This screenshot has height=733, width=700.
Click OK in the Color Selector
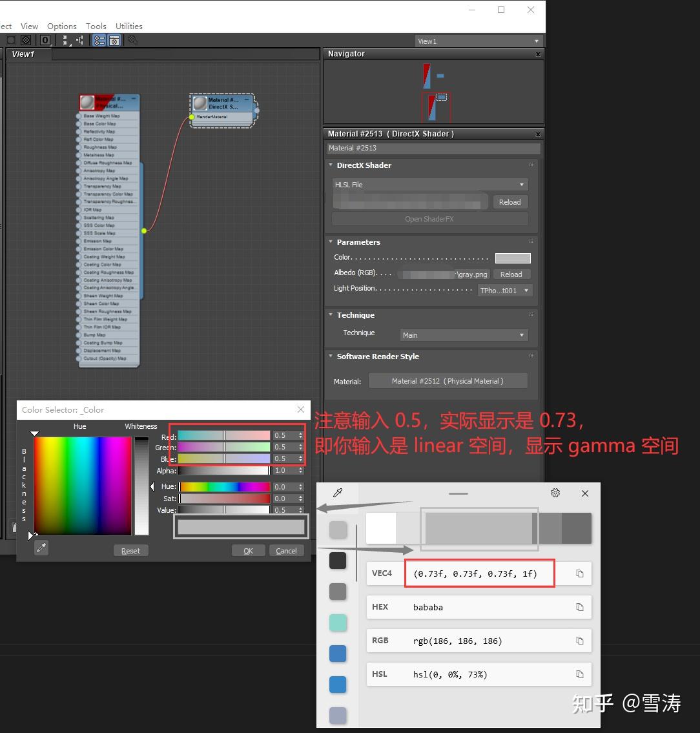pos(248,550)
